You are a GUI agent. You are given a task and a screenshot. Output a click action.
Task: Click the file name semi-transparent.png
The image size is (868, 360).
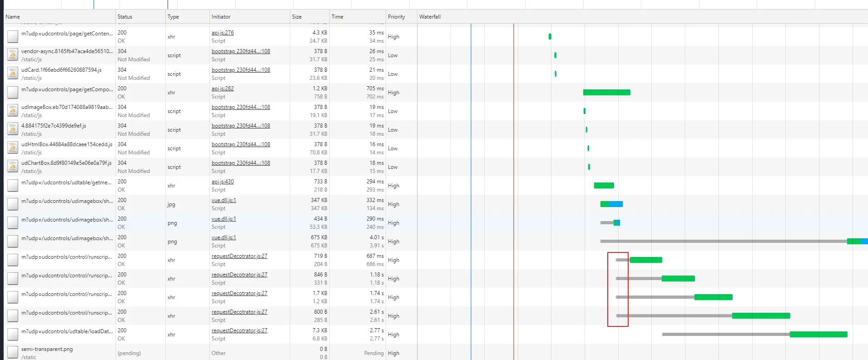[x=47, y=349]
